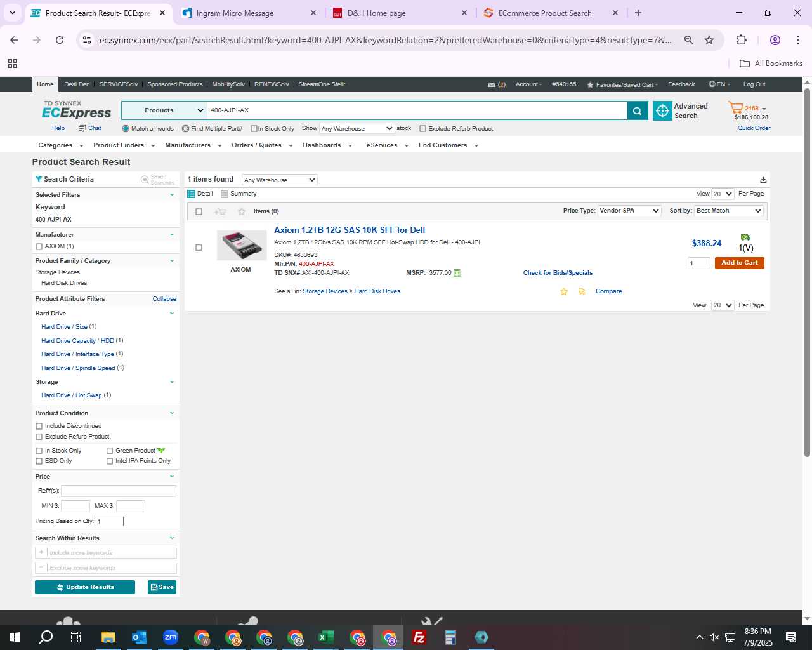Open the Product Finders menu
This screenshot has height=650, width=812.
pyautogui.click(x=124, y=145)
